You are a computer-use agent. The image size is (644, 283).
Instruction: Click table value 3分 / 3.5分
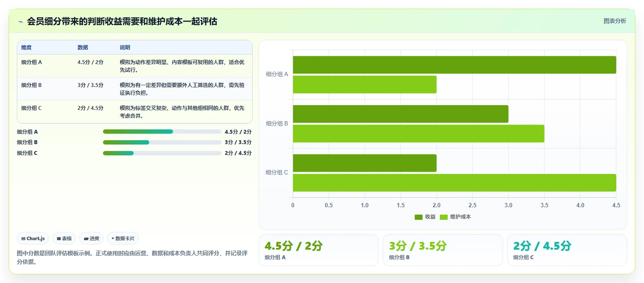(x=90, y=85)
